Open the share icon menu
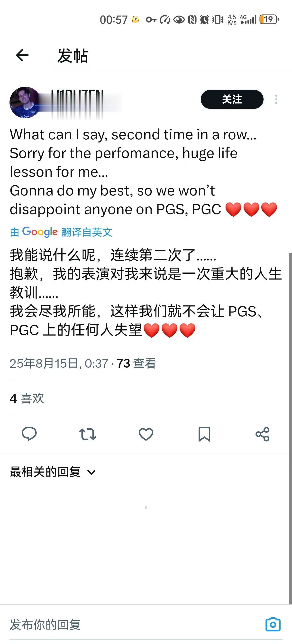292x644 pixels. [x=263, y=434]
